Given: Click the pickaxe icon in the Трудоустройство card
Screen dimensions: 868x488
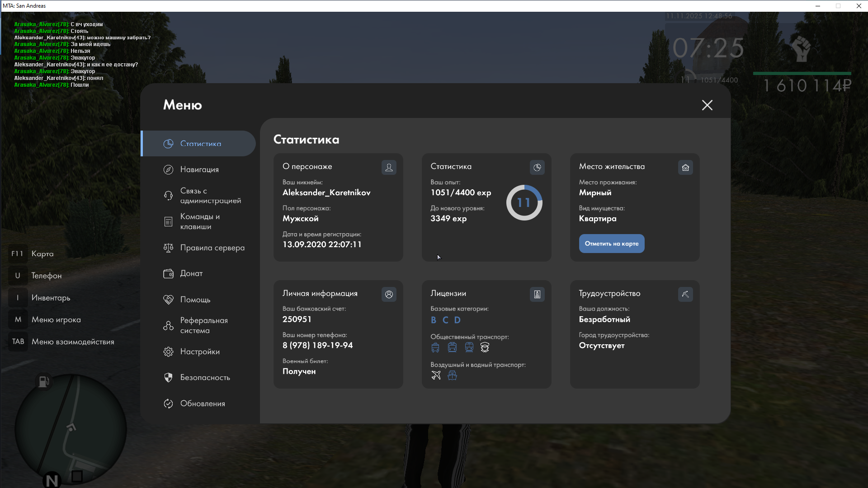Looking at the screenshot, I should click(x=685, y=295).
